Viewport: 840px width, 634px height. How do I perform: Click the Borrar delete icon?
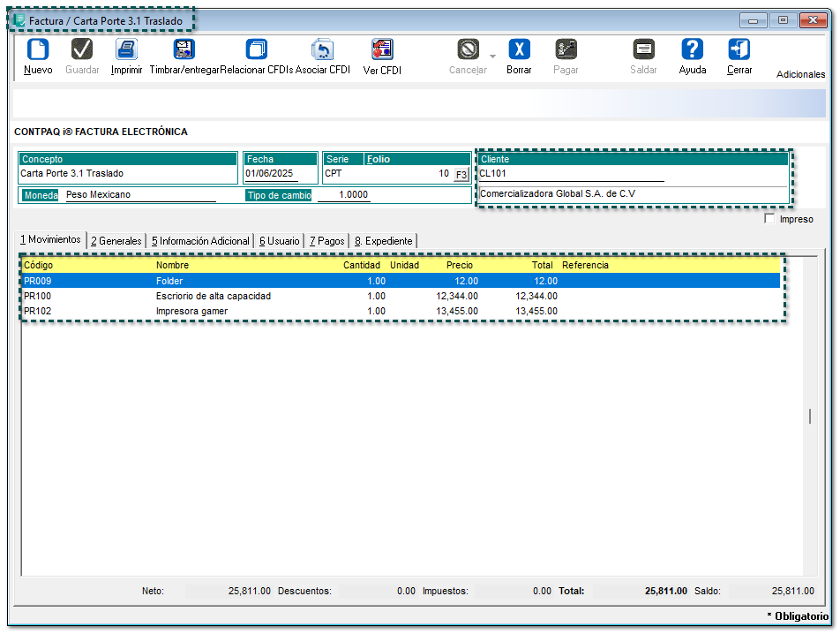click(x=519, y=50)
